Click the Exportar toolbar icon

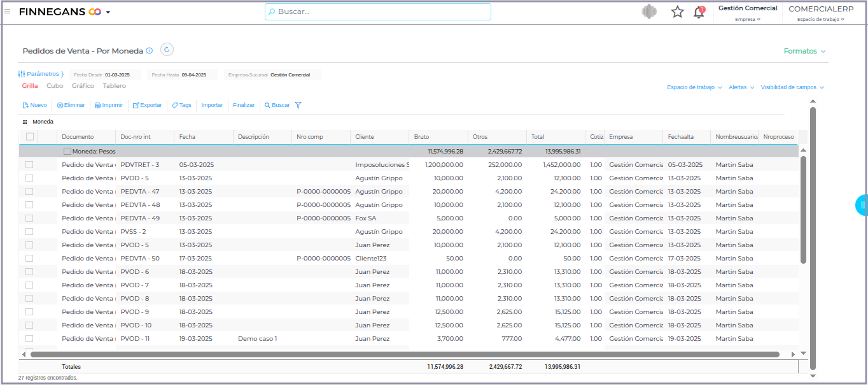tap(147, 105)
